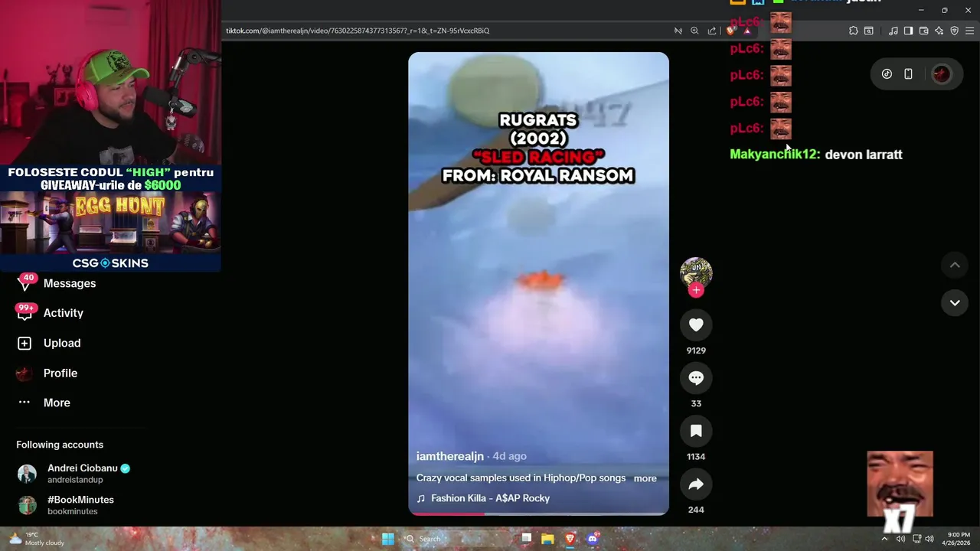The width and height of the screenshot is (980, 551).
Task: Expand the system tray hidden icons chevron
Action: coord(884,539)
